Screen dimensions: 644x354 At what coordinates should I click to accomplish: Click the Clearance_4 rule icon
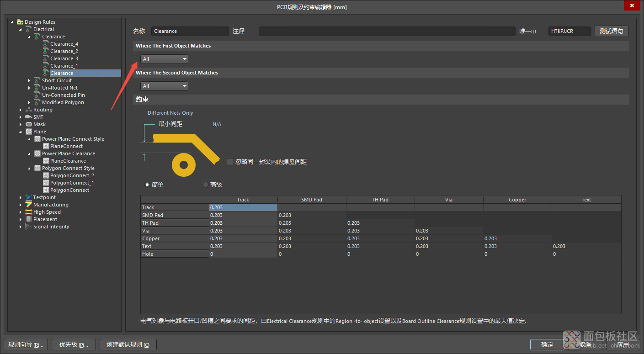[x=46, y=44]
